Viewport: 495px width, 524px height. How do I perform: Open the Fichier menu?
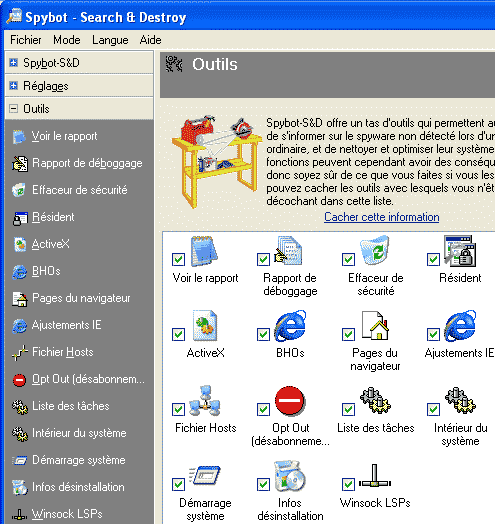pyautogui.click(x=26, y=40)
